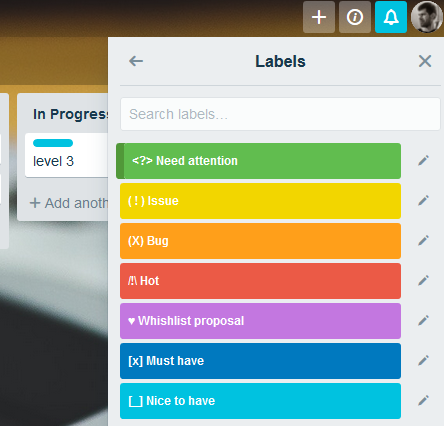
Task: Select the orange Bug label
Action: (x=260, y=241)
